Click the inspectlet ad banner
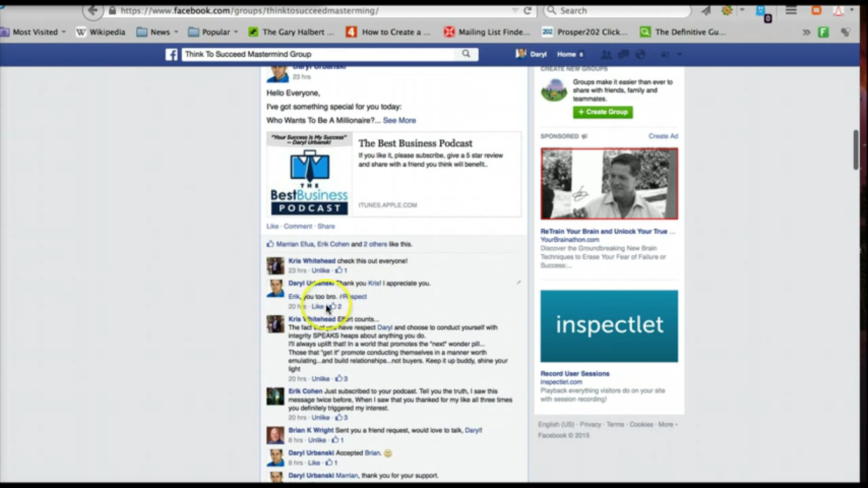This screenshot has height=488, width=868. pyautogui.click(x=609, y=326)
